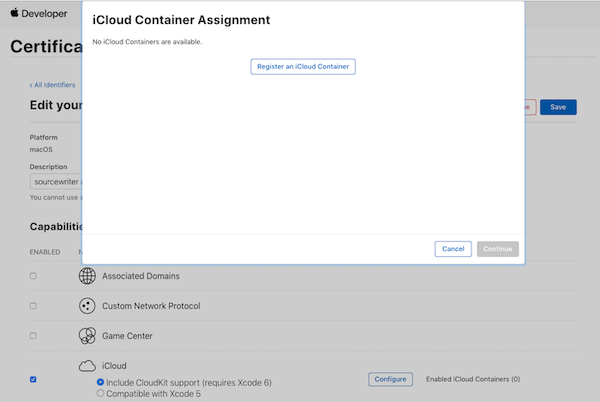The image size is (600, 402).
Task: Cancel the iCloud Container Assignment dialog
Action: click(x=453, y=249)
